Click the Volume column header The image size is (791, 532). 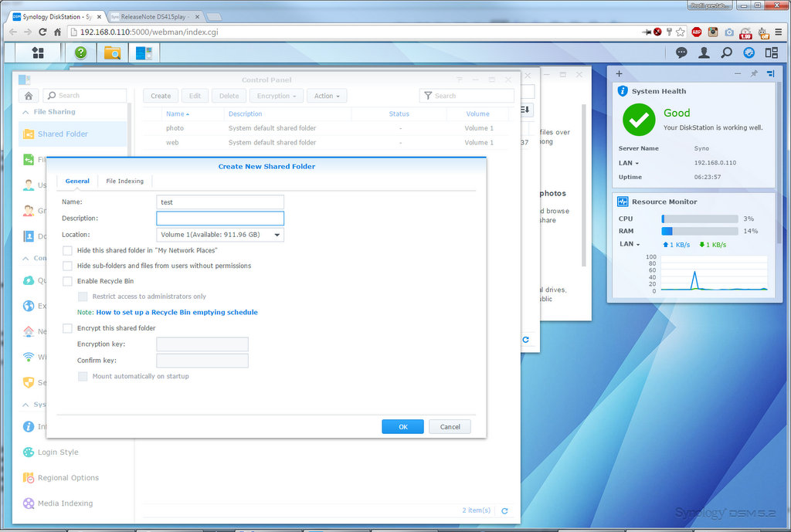477,114
